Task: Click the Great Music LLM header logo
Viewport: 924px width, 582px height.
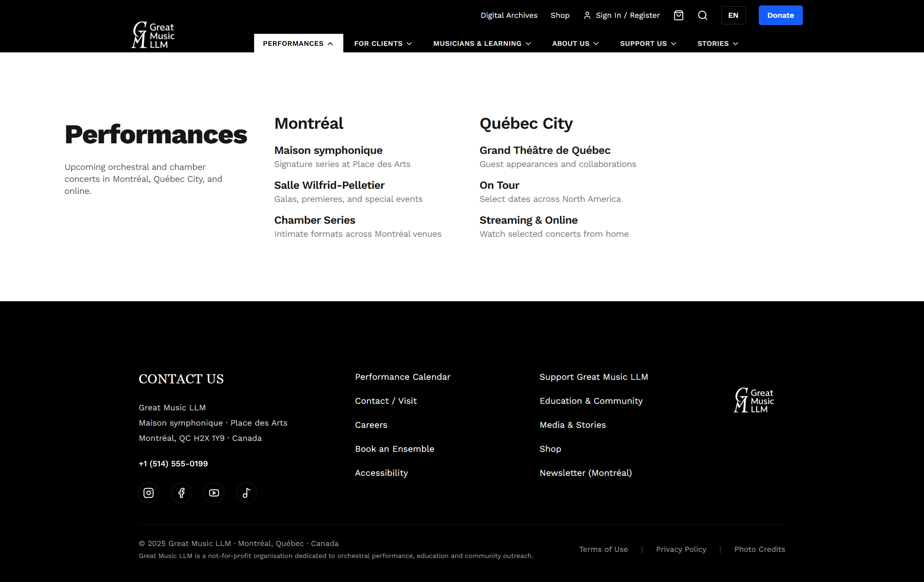Action: tap(153, 35)
